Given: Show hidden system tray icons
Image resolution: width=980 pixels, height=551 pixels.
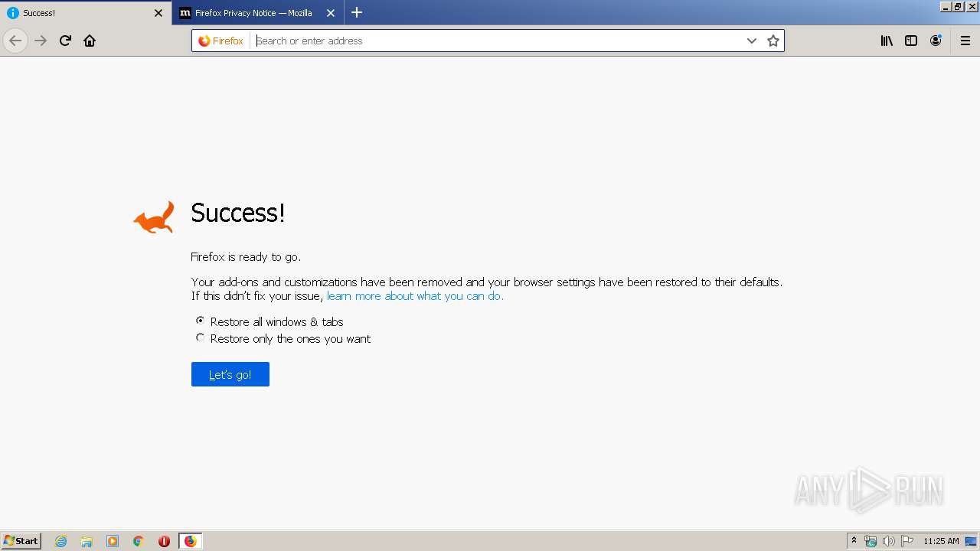Looking at the screenshot, I should tap(854, 541).
